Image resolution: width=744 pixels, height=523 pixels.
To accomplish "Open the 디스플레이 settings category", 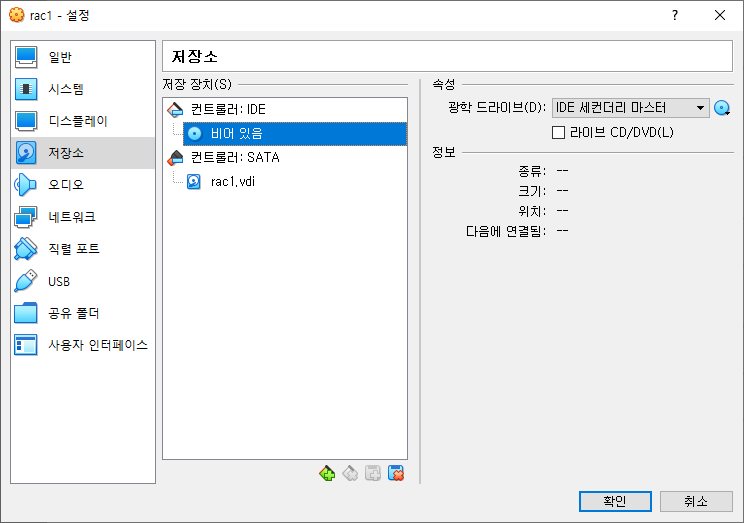I will coord(83,121).
